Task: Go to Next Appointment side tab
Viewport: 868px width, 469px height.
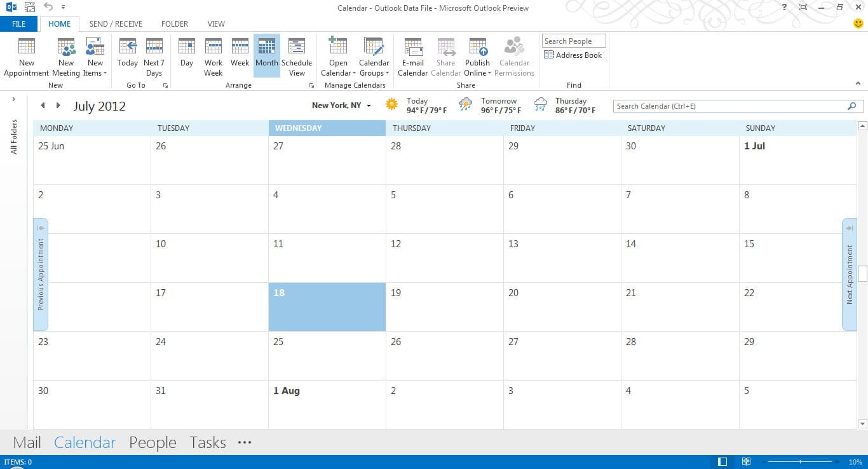Action: click(x=850, y=275)
